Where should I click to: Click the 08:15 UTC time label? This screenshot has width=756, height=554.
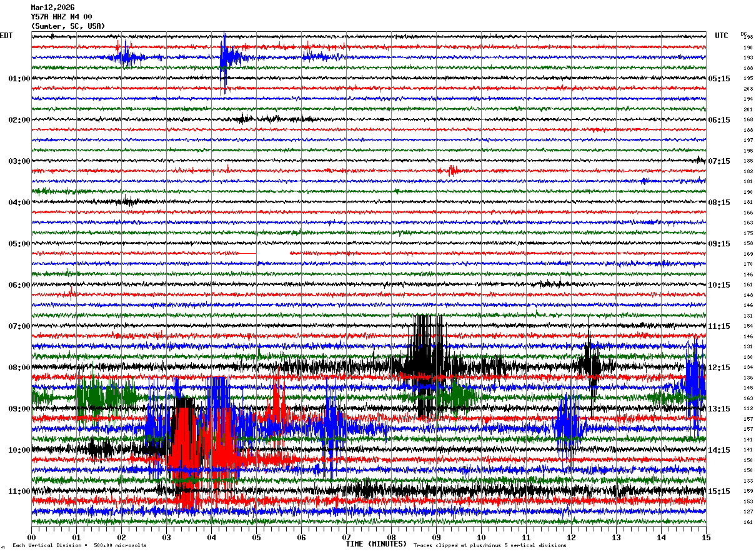pyautogui.click(x=719, y=203)
